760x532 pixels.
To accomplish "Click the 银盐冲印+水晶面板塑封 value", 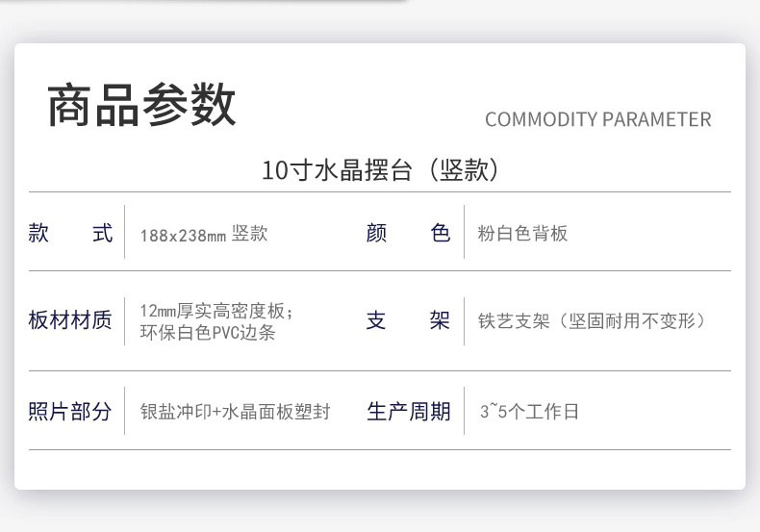I will (235, 412).
